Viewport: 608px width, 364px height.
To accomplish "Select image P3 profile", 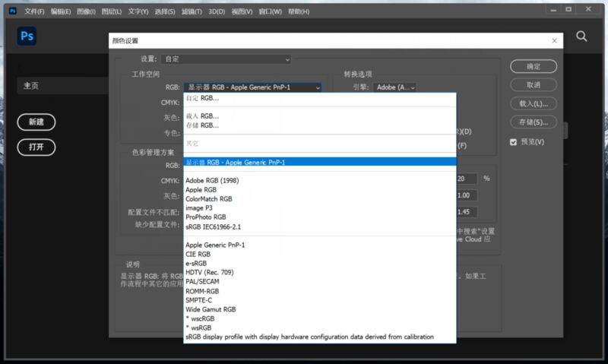I will [320, 207].
